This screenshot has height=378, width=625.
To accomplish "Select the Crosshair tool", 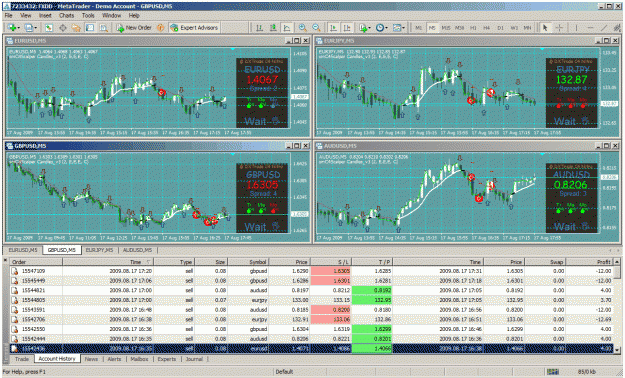I will coord(559,28).
